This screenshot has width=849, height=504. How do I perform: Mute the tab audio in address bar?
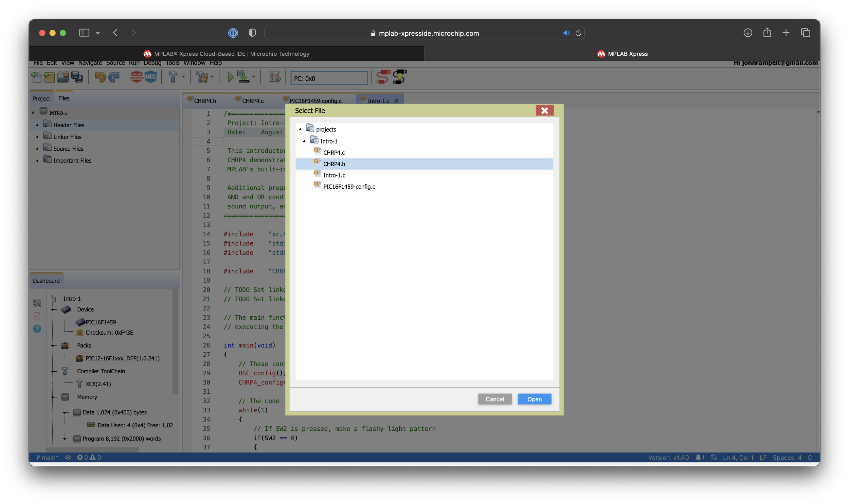click(x=566, y=33)
